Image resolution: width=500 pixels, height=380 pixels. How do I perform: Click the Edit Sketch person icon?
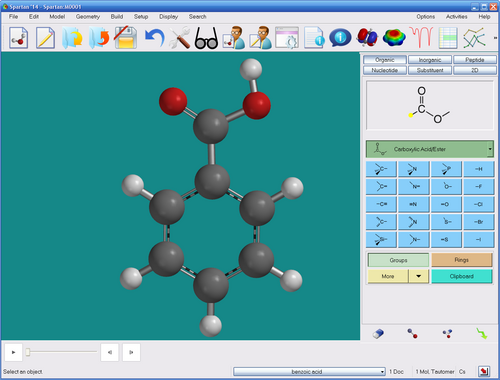(260, 38)
